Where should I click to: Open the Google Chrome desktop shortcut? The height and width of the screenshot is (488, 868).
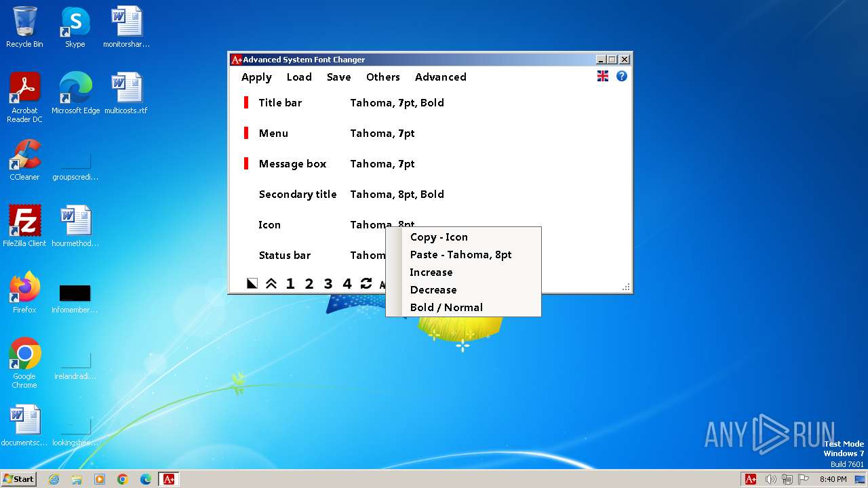[x=24, y=363]
